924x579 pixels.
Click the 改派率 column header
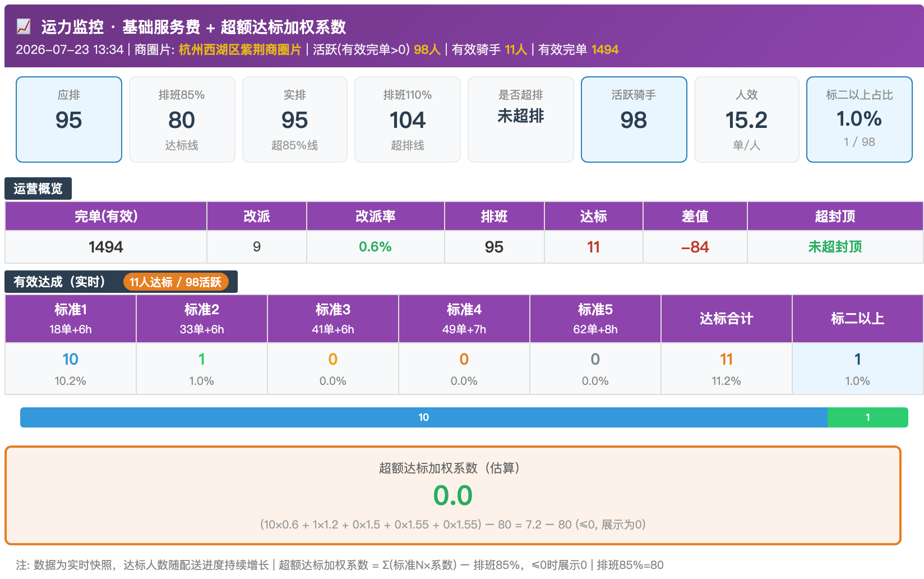tap(376, 216)
